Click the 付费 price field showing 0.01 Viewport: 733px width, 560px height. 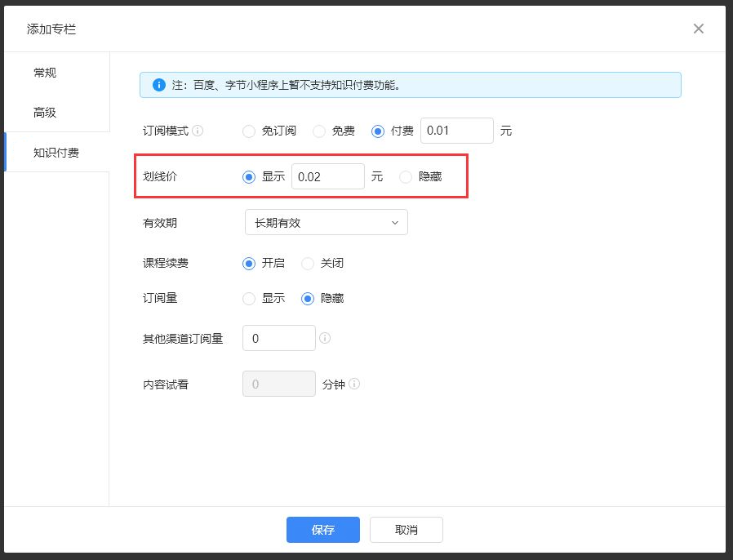pyautogui.click(x=456, y=131)
